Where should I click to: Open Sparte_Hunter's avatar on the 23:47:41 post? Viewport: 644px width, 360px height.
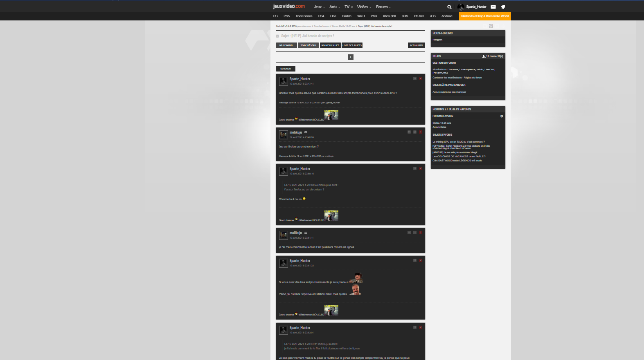click(x=284, y=81)
